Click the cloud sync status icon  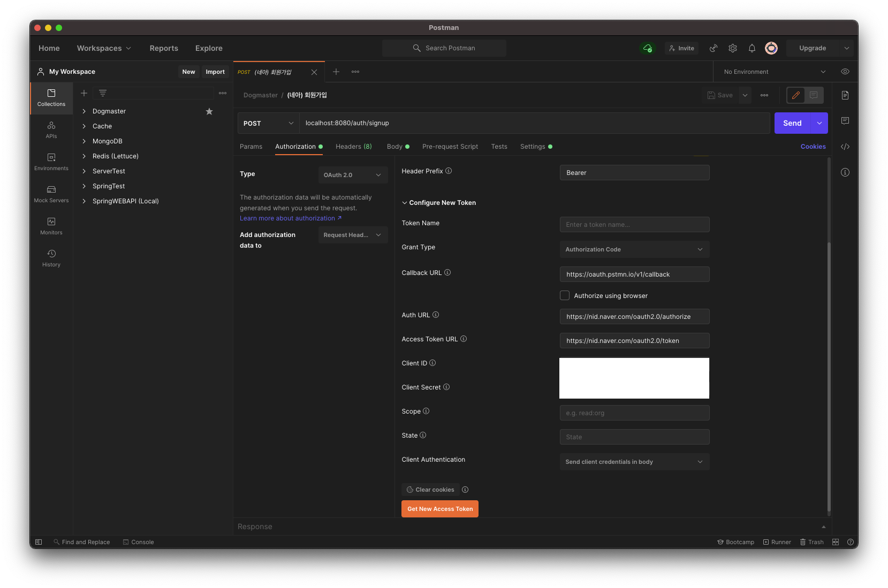coord(648,48)
